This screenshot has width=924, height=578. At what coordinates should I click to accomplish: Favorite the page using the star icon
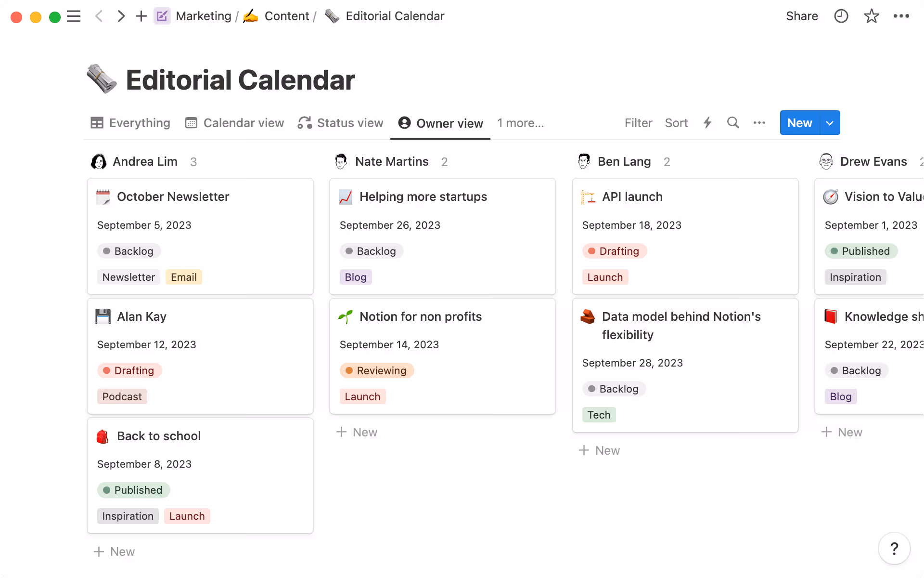click(x=871, y=16)
